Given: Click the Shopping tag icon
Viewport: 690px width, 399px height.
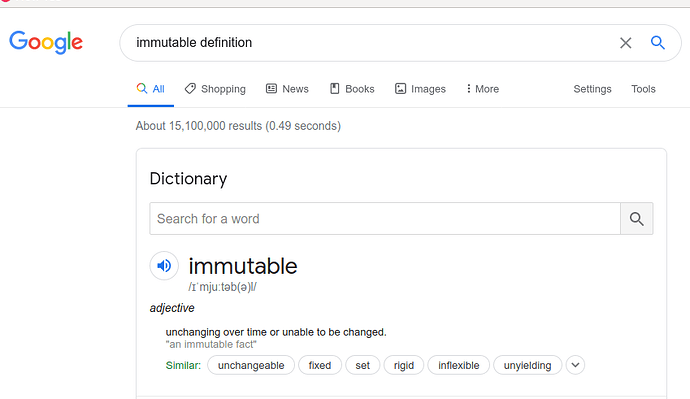Looking at the screenshot, I should click(190, 88).
